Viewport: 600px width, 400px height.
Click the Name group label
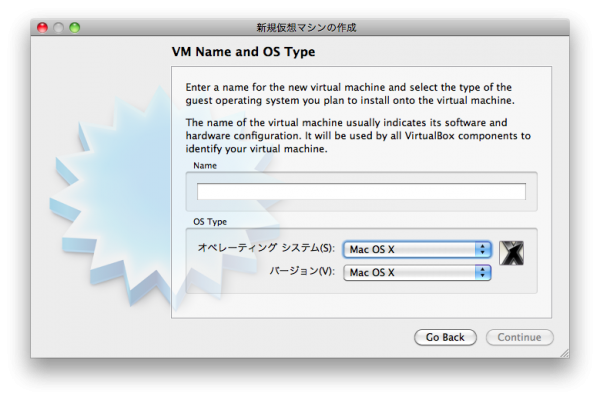[x=205, y=166]
